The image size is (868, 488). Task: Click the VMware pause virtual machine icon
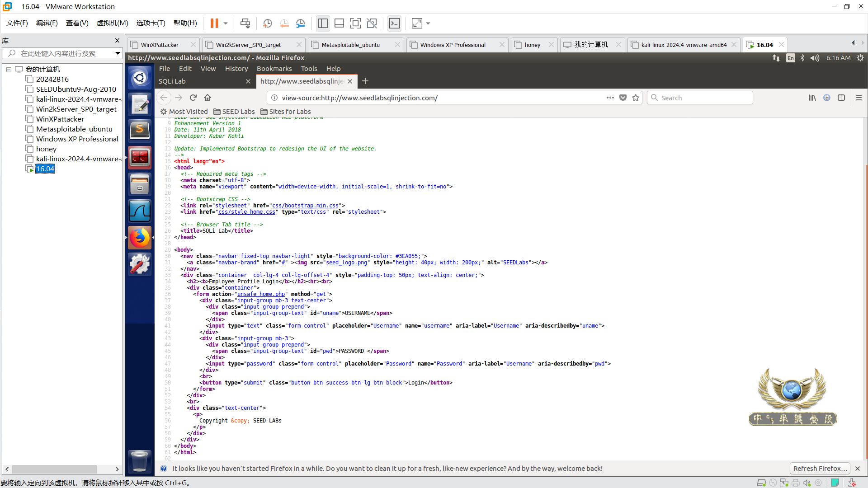[x=214, y=23]
